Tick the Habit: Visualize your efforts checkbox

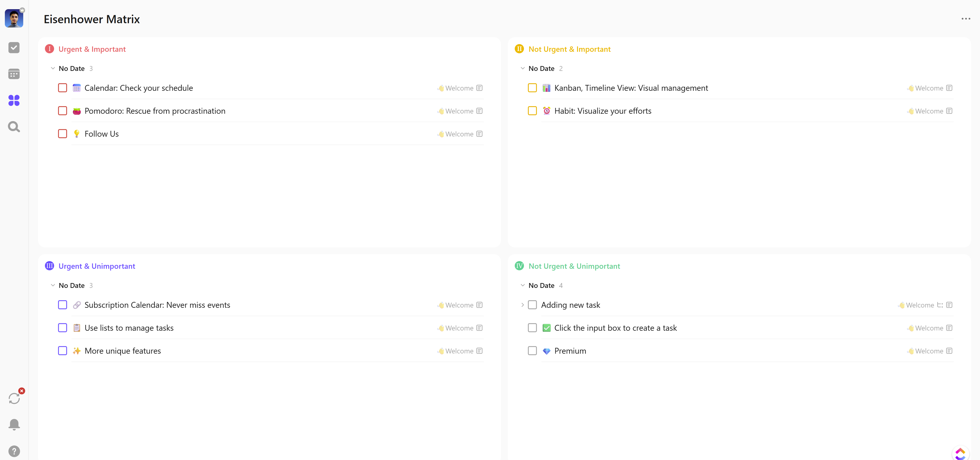pos(532,111)
